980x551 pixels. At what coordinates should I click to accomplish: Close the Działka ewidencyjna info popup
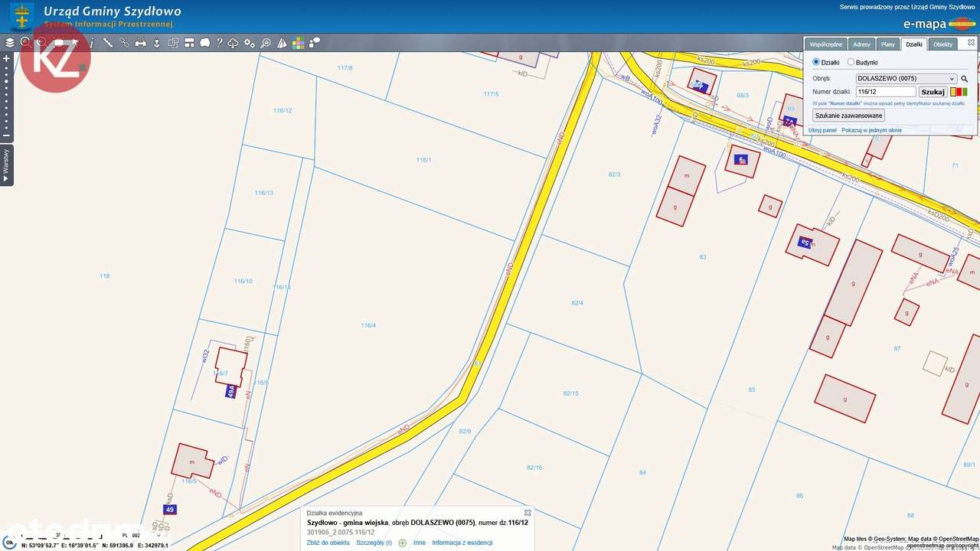(x=528, y=513)
